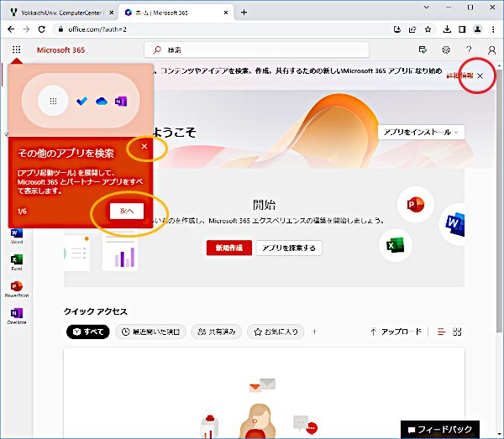Open browser downloads icon

point(447,29)
